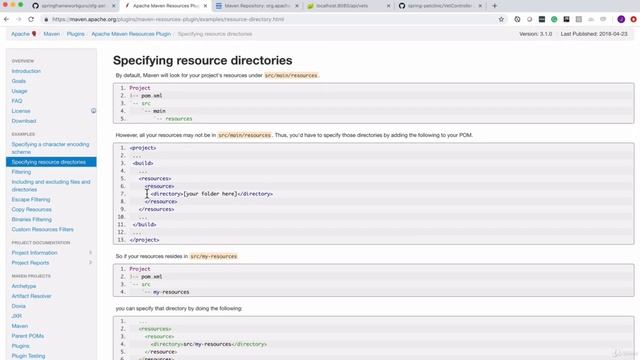Open the Maven breadcrumb link
Screen dimensions: 640x360
pos(51,34)
